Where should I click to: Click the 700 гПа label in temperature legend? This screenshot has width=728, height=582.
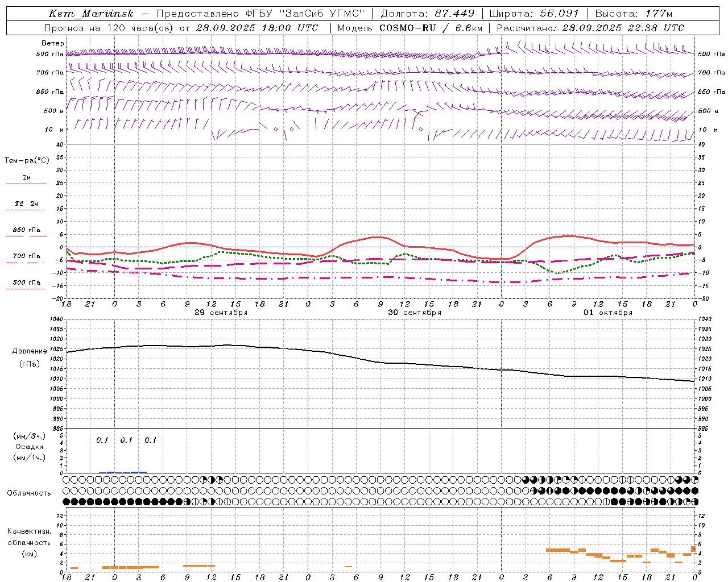[27, 256]
